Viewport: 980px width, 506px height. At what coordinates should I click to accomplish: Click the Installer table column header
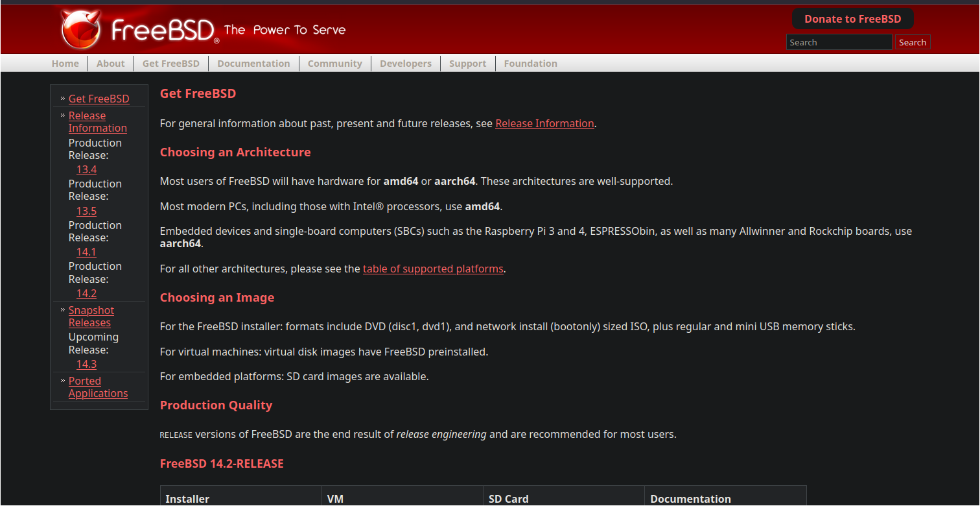pyautogui.click(x=187, y=499)
